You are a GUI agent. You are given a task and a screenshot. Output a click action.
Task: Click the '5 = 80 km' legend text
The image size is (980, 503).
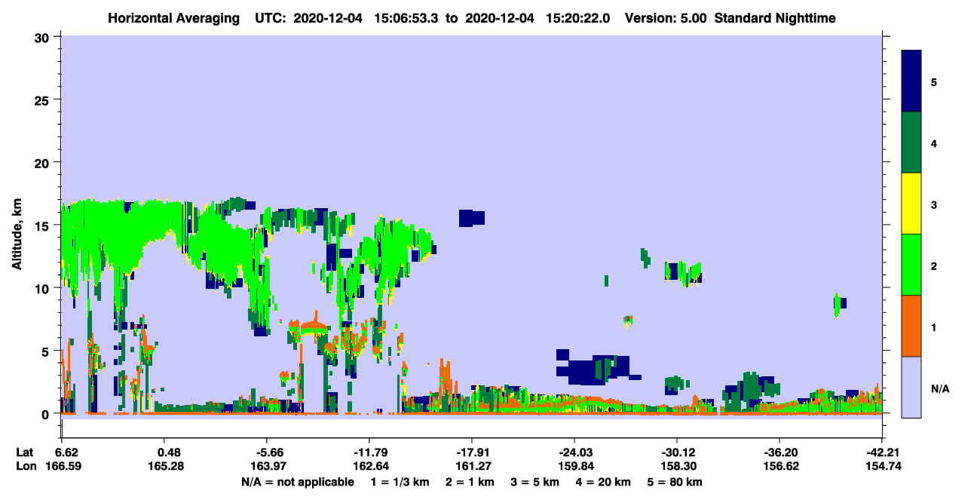click(x=675, y=482)
